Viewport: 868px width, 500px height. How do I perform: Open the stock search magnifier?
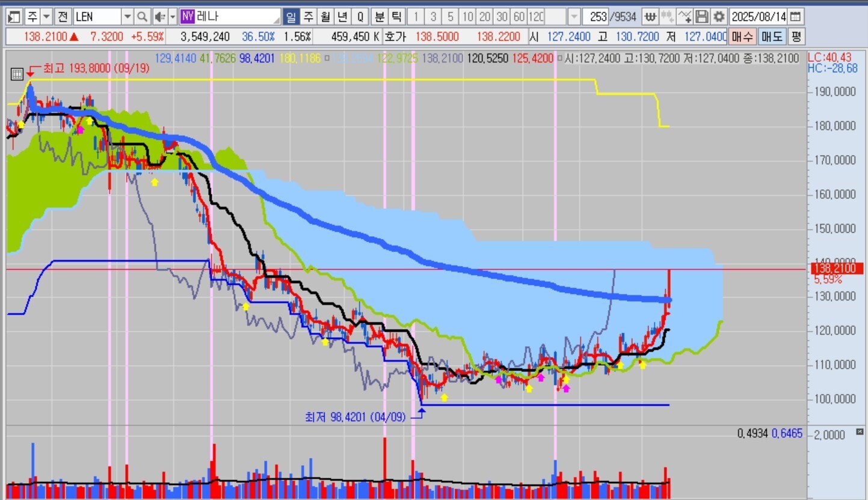point(142,16)
